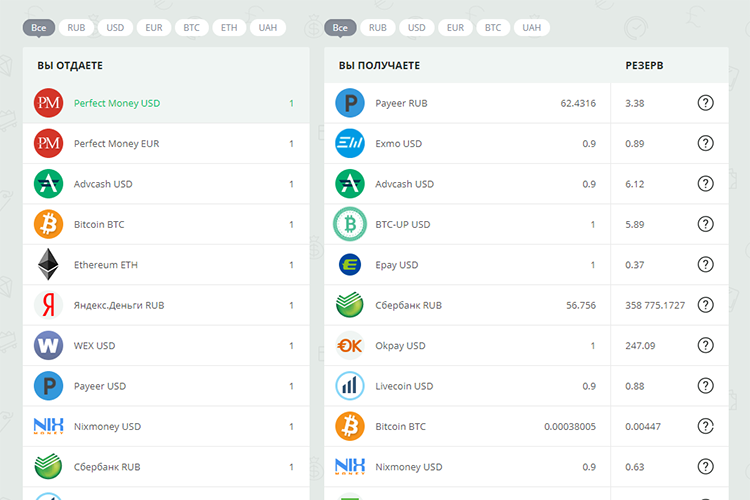Viewport: 750px width, 500px height.
Task: Filter give list by RUB
Action: 76,28
